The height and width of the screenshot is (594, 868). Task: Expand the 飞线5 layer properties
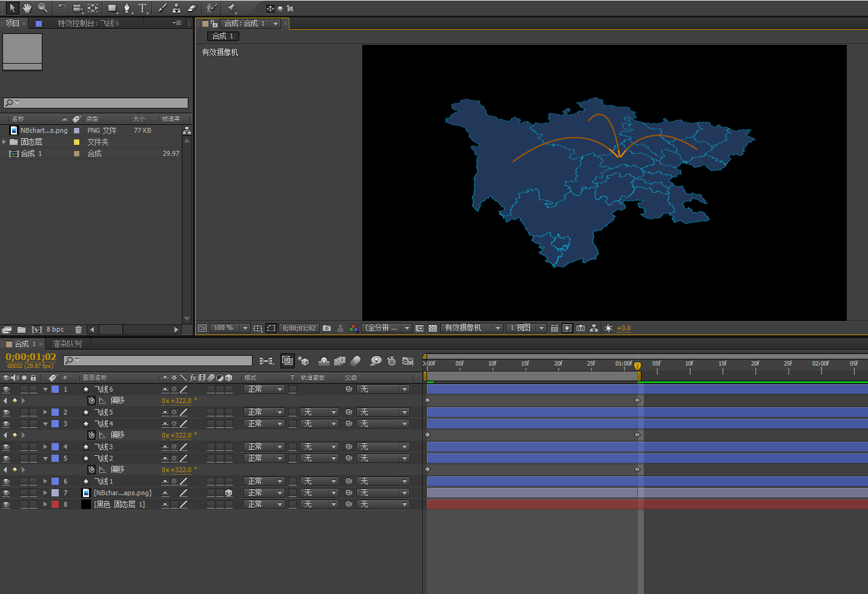click(x=45, y=412)
